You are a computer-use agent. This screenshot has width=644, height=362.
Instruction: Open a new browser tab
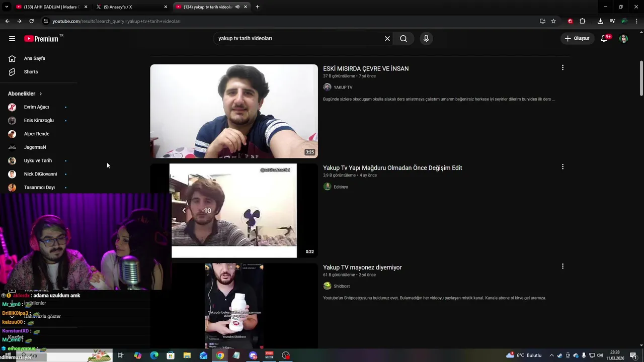coord(258,7)
